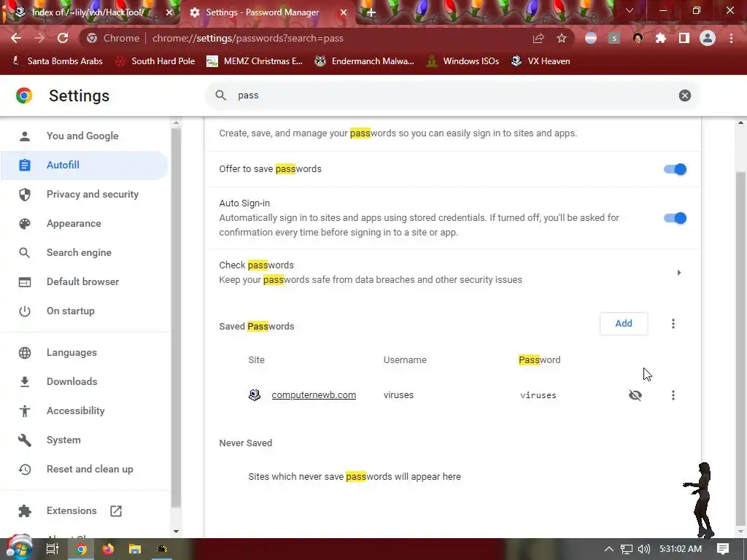Go back using the browser back arrow
Screen dimensions: 747x560
pyautogui.click(x=16, y=38)
